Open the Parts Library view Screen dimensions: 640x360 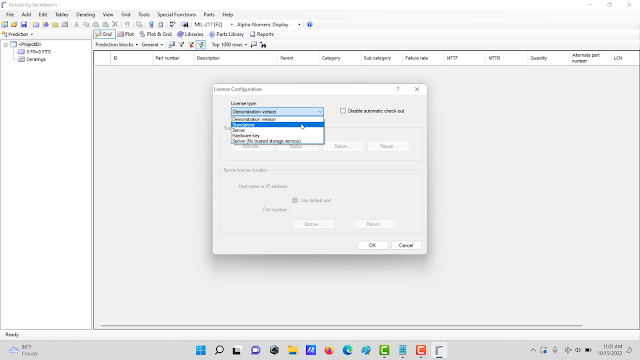click(x=227, y=34)
